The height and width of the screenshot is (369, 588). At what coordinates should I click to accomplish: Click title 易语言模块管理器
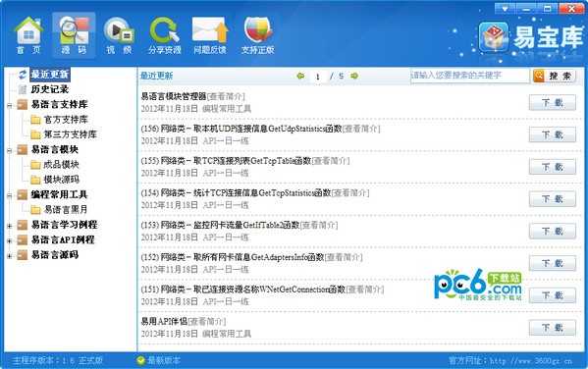coord(174,96)
